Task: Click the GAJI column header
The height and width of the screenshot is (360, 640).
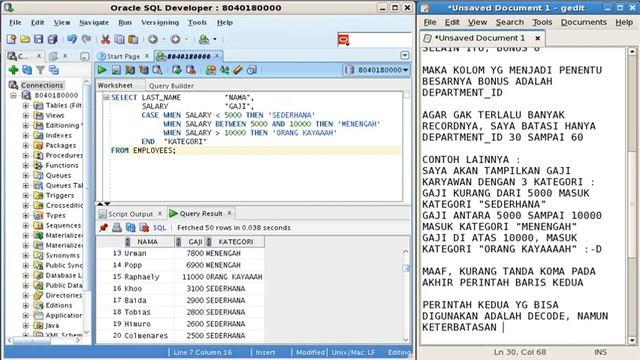Action: 191,242
